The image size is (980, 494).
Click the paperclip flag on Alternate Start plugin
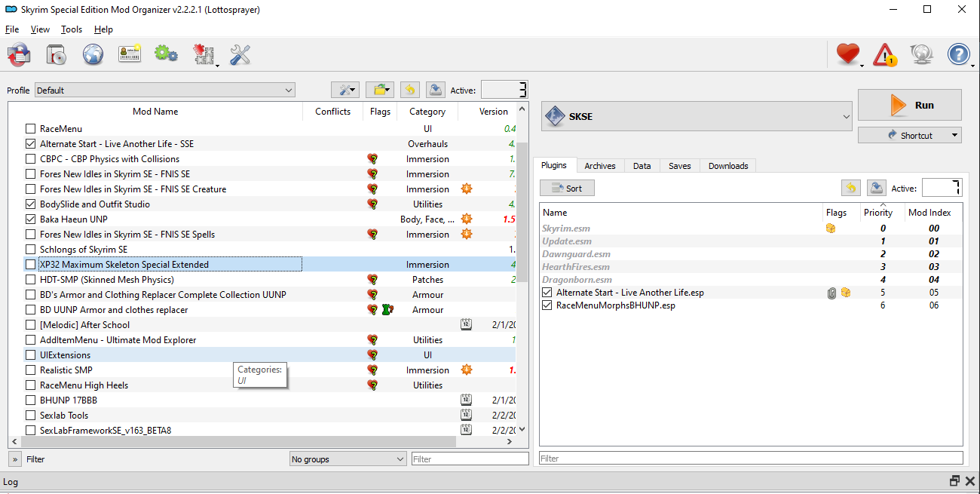831,293
